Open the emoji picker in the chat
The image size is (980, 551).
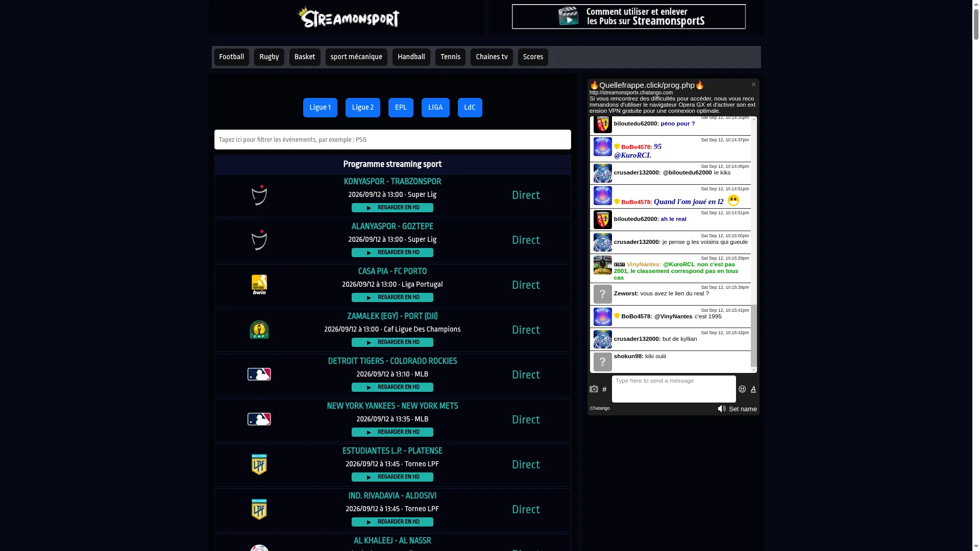[x=742, y=389]
